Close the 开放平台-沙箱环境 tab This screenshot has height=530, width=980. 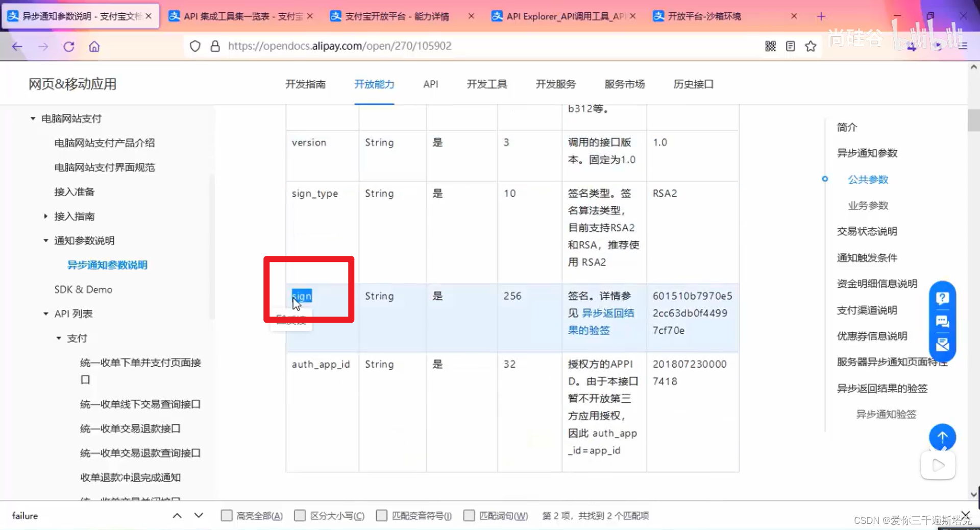pos(794,16)
